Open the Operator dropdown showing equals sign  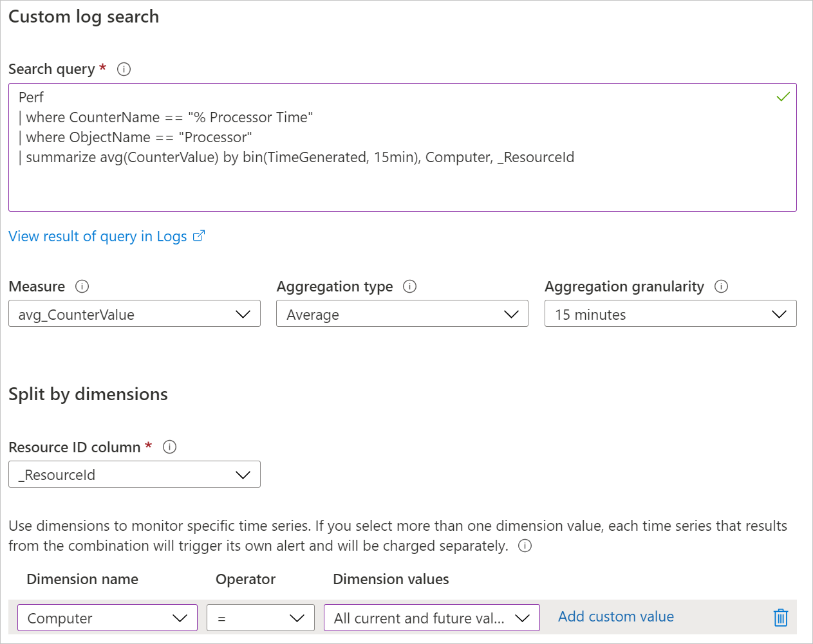pyautogui.click(x=261, y=618)
